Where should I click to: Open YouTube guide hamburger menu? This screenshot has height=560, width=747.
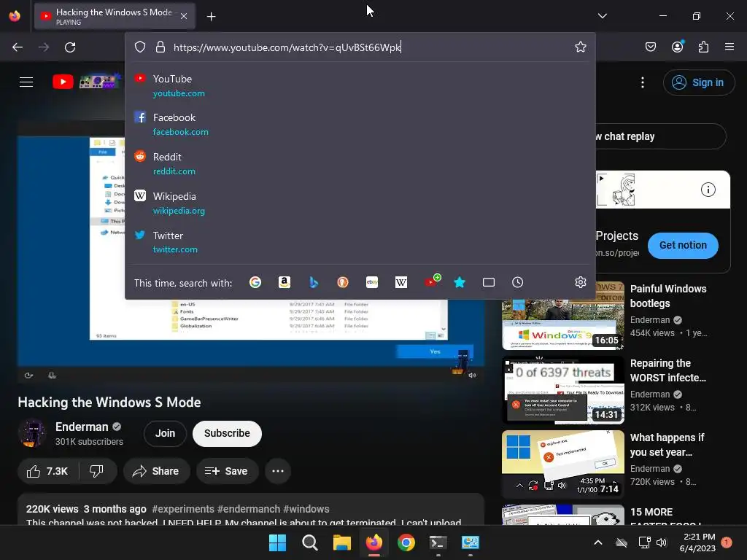26,82
